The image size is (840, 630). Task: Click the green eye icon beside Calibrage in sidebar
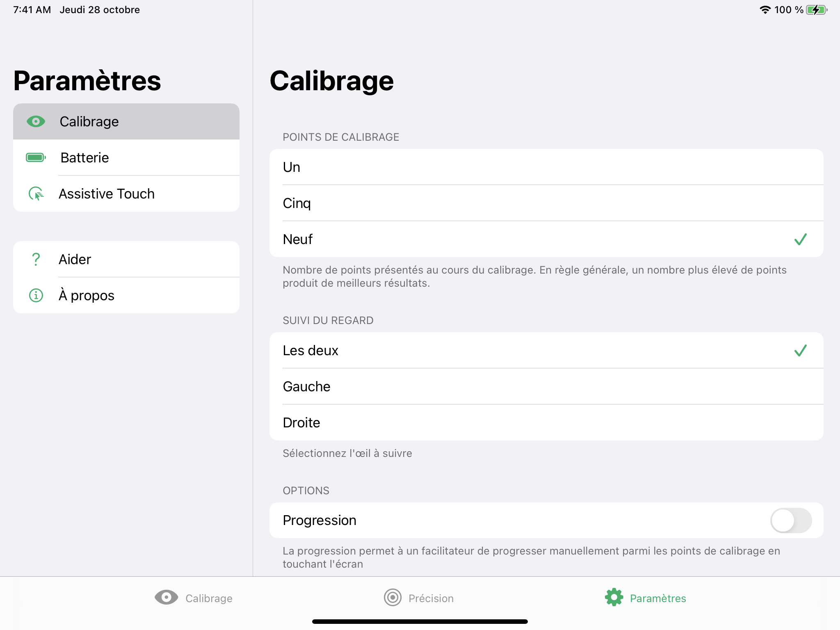click(36, 121)
